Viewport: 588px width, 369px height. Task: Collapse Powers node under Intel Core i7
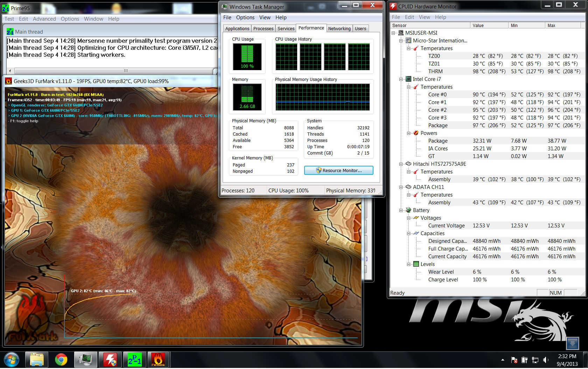pyautogui.click(x=409, y=133)
